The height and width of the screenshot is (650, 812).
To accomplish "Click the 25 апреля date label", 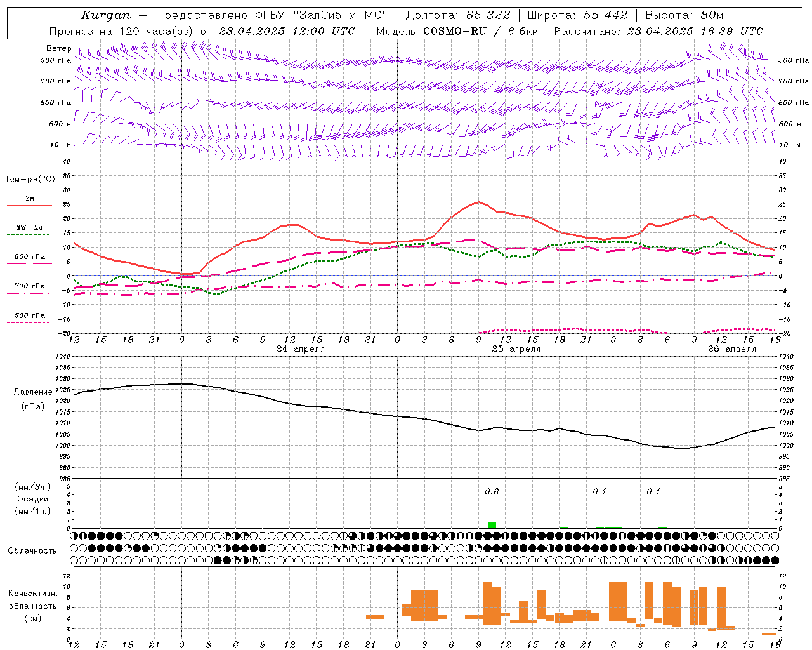I will (x=516, y=349).
